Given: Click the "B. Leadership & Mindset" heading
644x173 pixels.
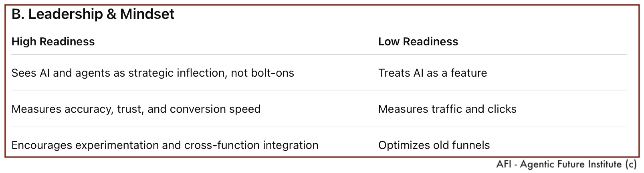Looking at the screenshot, I should [93, 14].
